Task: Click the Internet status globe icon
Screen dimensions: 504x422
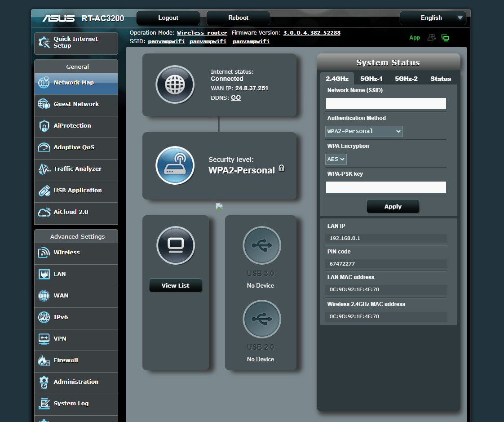Action: [175, 84]
